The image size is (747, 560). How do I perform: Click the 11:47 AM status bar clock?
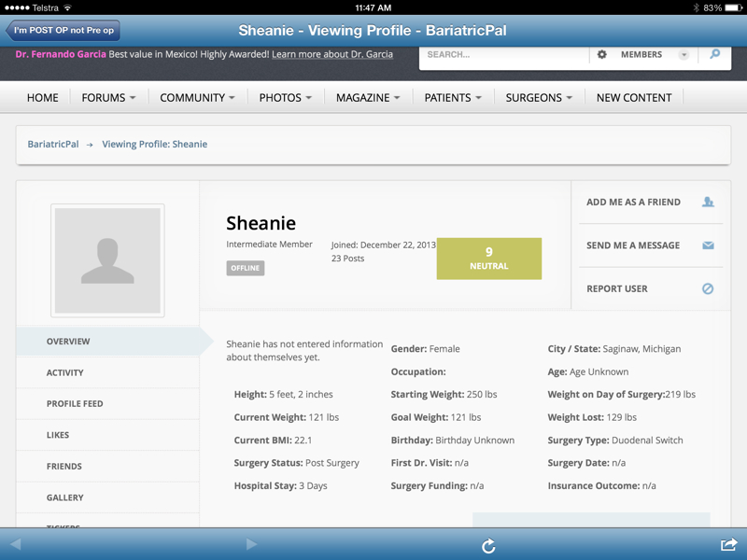click(373, 7)
